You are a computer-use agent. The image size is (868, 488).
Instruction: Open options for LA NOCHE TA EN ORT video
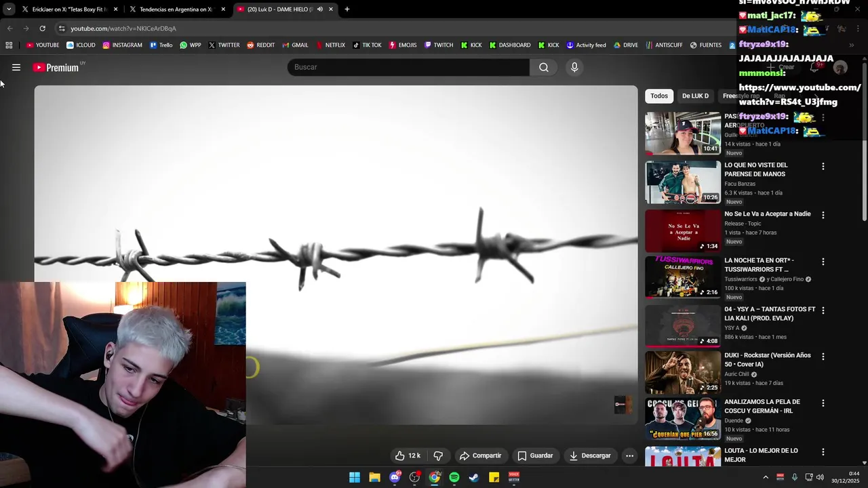tap(823, 262)
